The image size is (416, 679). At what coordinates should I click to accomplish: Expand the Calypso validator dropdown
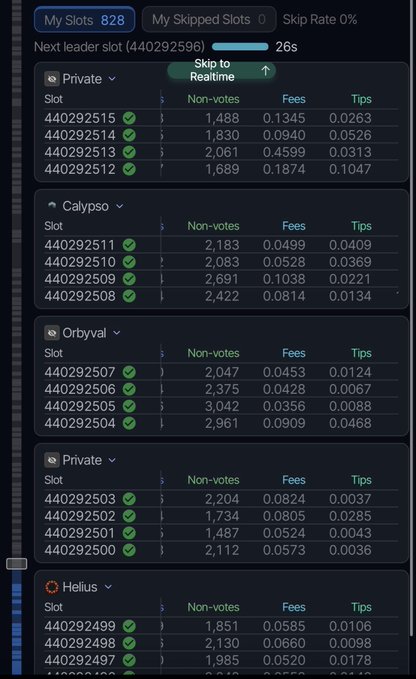(x=119, y=206)
